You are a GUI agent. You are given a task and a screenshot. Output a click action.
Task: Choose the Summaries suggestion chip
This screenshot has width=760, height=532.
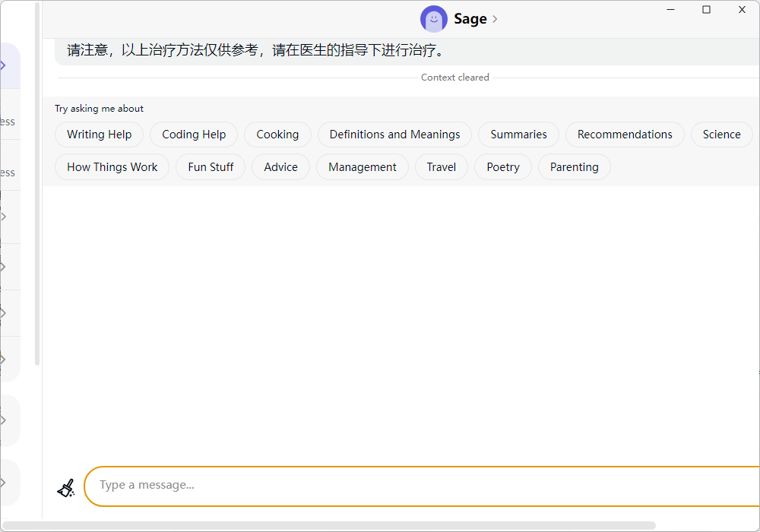(518, 135)
